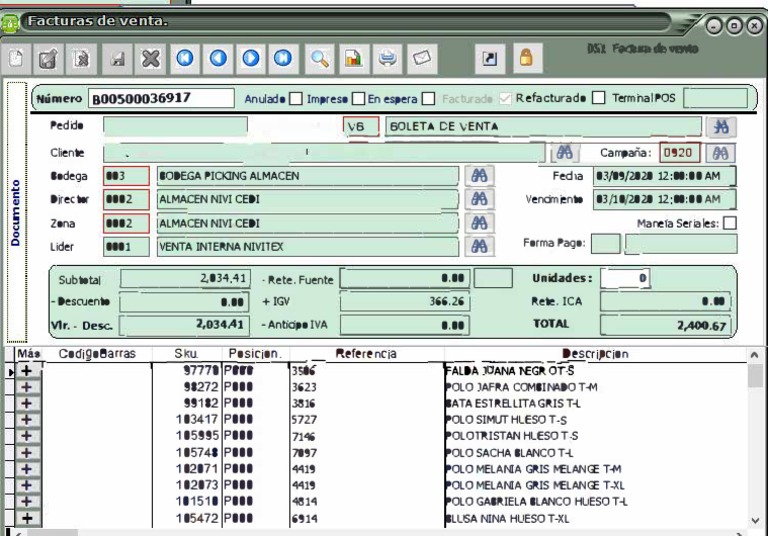Click the Cancel X toolbar icon
This screenshot has height=536, width=768.
click(151, 58)
